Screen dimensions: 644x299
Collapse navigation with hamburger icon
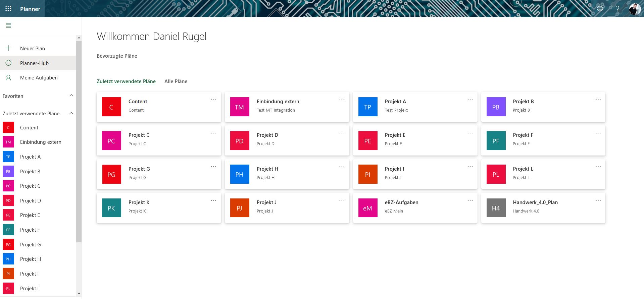[8, 25]
